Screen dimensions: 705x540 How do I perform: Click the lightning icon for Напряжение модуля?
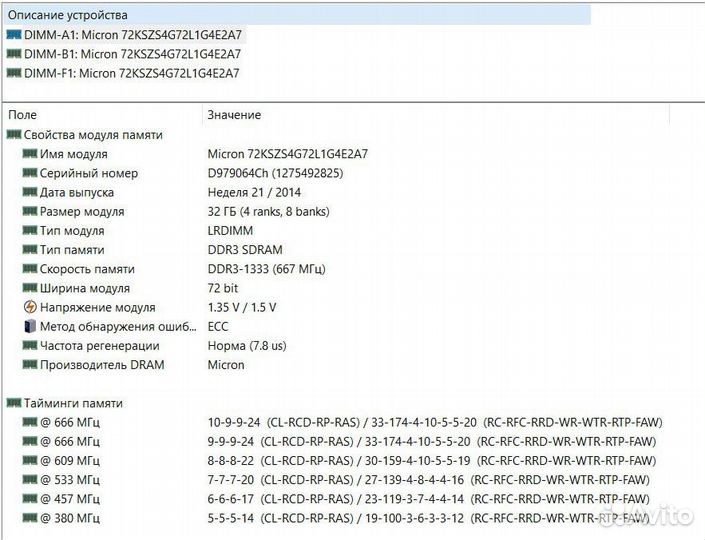tap(29, 307)
